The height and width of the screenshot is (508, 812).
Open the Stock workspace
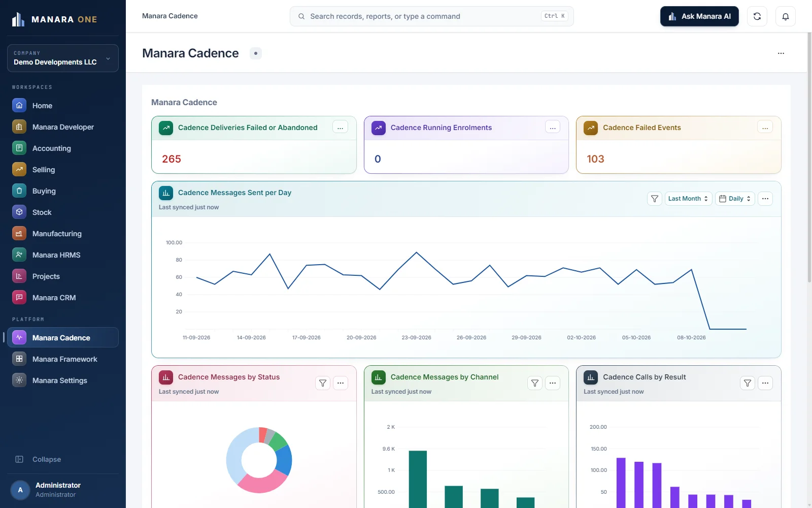[x=63, y=212]
